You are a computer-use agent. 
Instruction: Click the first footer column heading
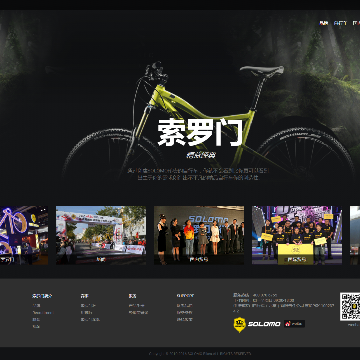click(x=42, y=296)
